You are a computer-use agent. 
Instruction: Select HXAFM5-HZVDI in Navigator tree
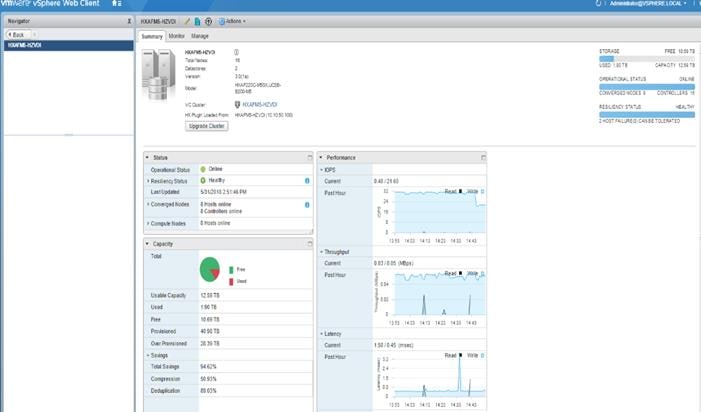point(68,45)
